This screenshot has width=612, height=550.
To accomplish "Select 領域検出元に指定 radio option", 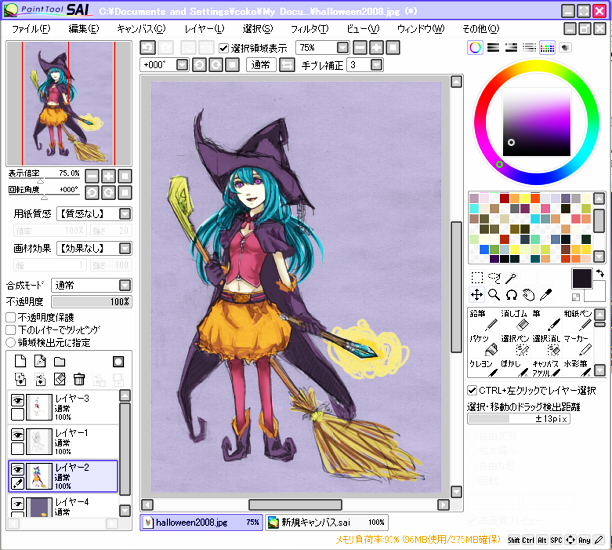I will pyautogui.click(x=11, y=343).
